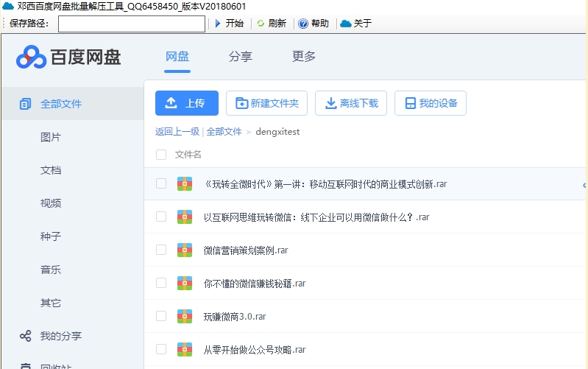Click the 保存路径 input field

131,24
